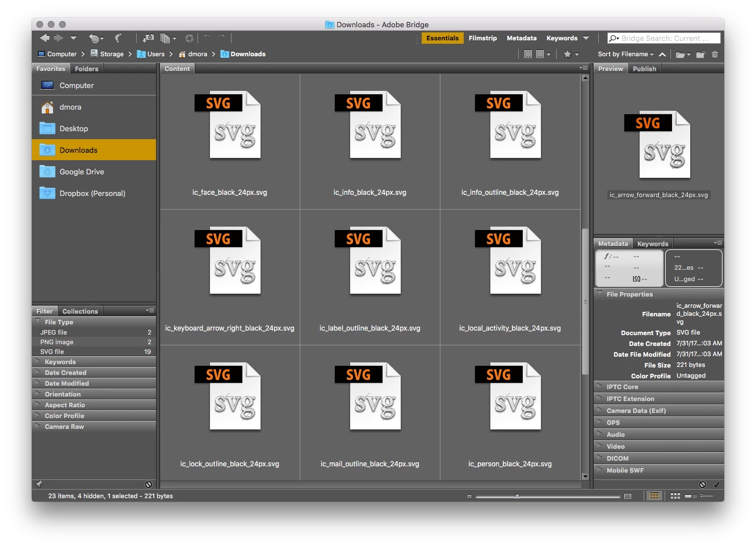Select Computer in Favorites panel

tap(94, 85)
